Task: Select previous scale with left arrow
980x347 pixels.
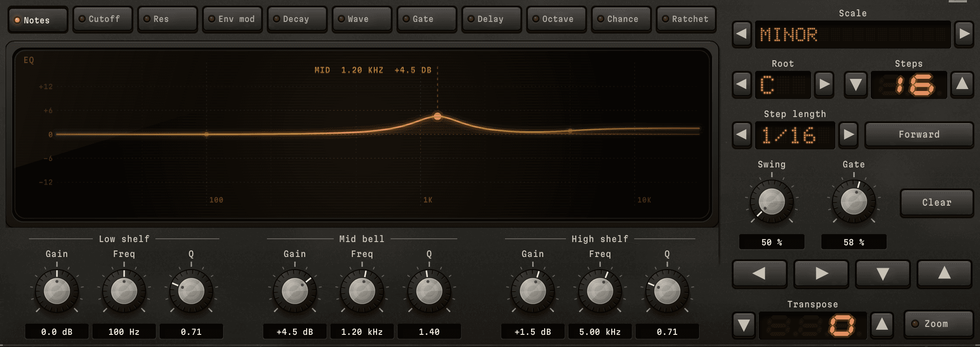Action: tap(742, 34)
